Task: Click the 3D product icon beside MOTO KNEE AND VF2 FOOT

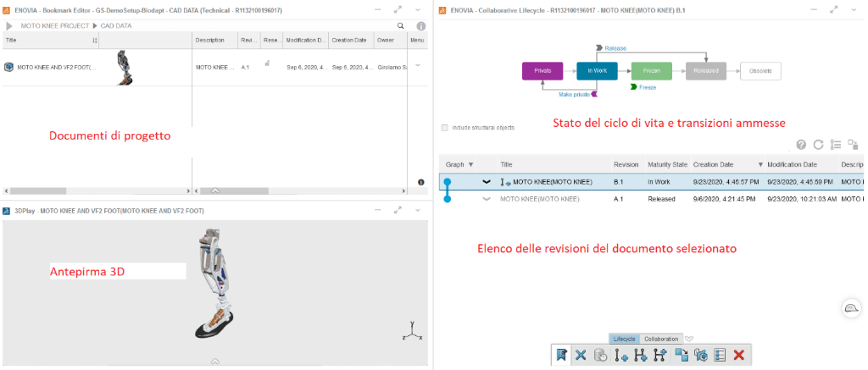Action: tap(8, 67)
